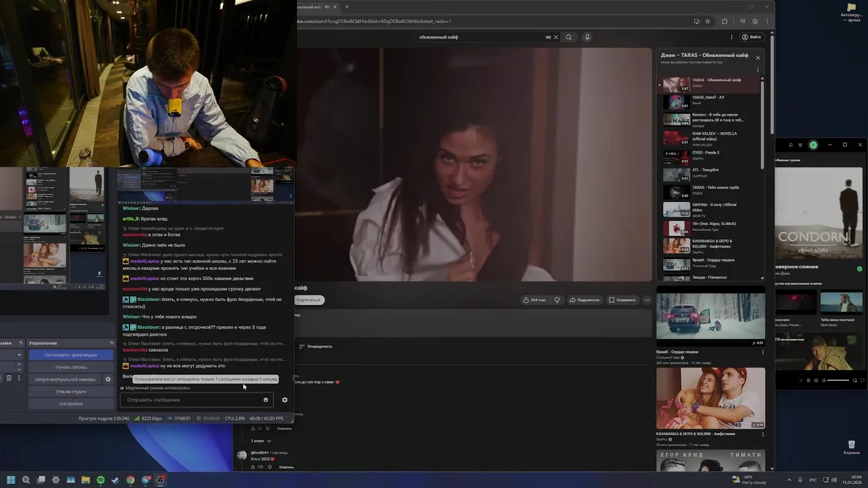
Task: Select playlist entry IVAN VALEEV — NOVELLA
Action: click(710, 139)
